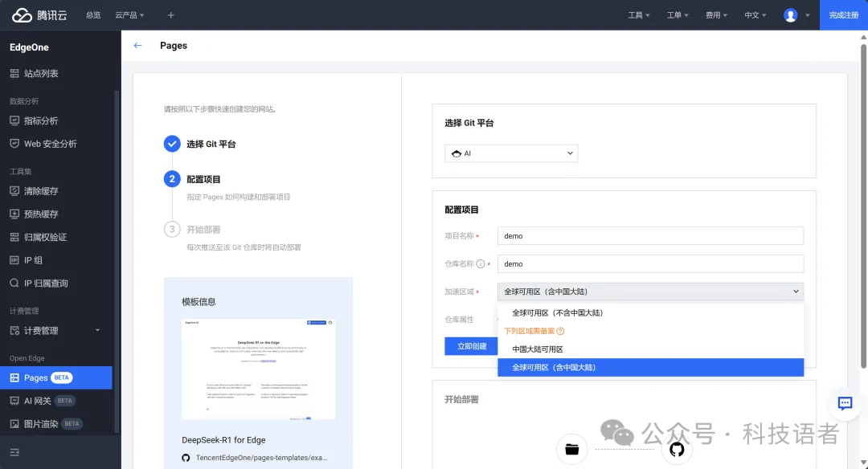Choose highlighted 全球可用区（含中国大陆）option
The width and height of the screenshot is (868, 469).
coord(650,367)
